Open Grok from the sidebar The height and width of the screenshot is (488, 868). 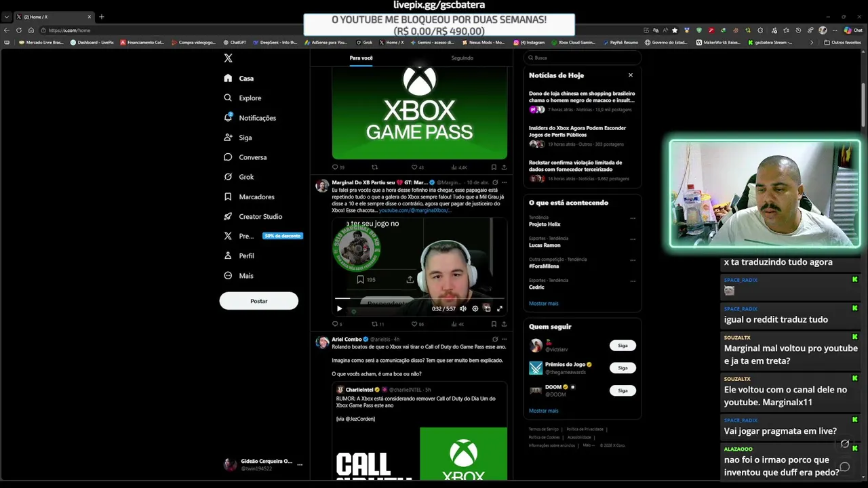[239, 177]
